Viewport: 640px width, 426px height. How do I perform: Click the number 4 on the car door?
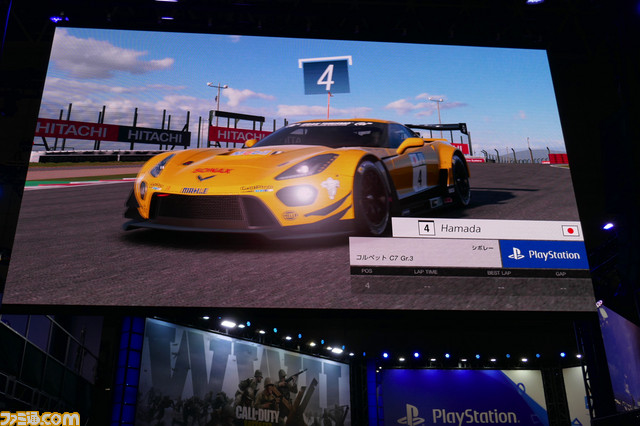pos(419,178)
